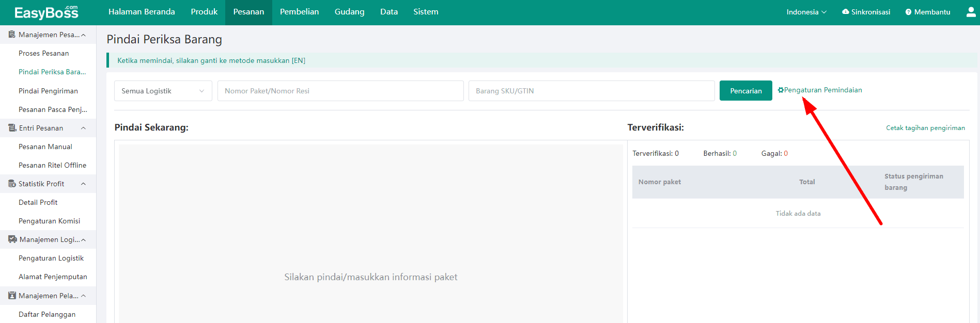This screenshot has height=323, width=980.
Task: Open the Indonesia language dropdown
Action: [x=806, y=12]
